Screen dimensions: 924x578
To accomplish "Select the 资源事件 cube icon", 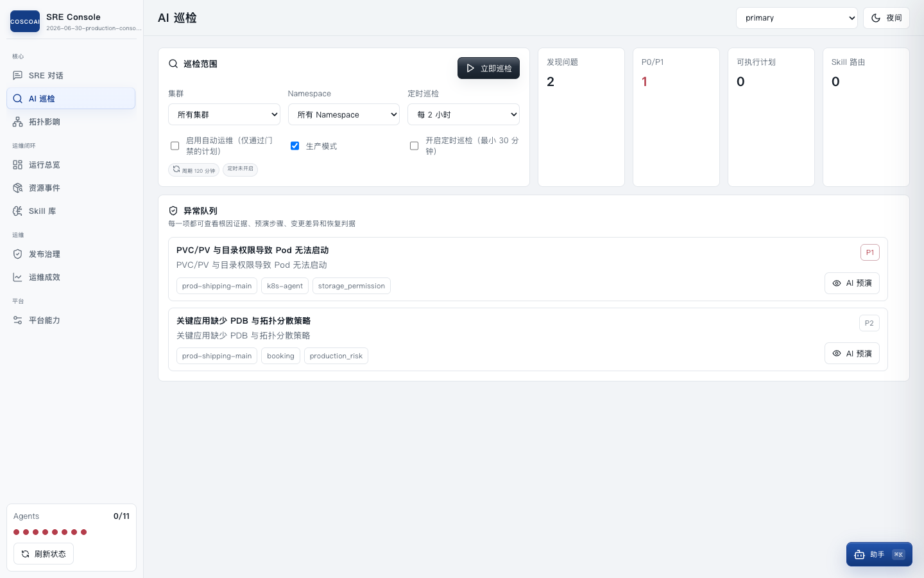I will pyautogui.click(x=18, y=188).
